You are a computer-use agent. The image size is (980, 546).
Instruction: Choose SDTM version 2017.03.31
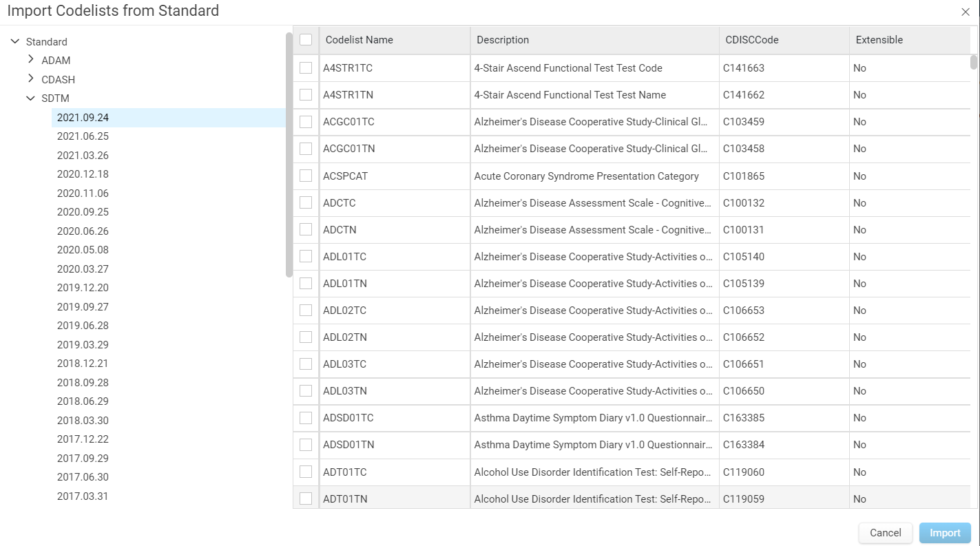tap(83, 496)
